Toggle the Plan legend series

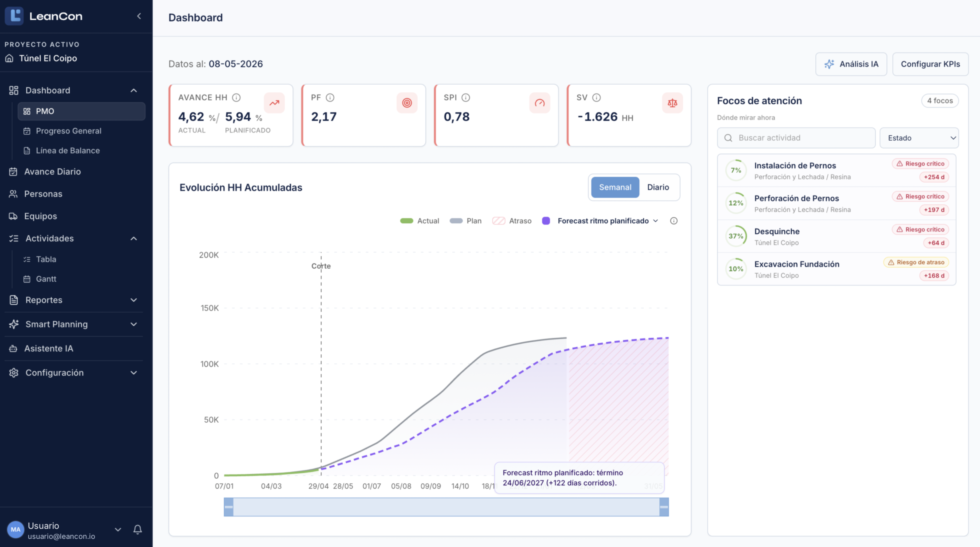465,221
